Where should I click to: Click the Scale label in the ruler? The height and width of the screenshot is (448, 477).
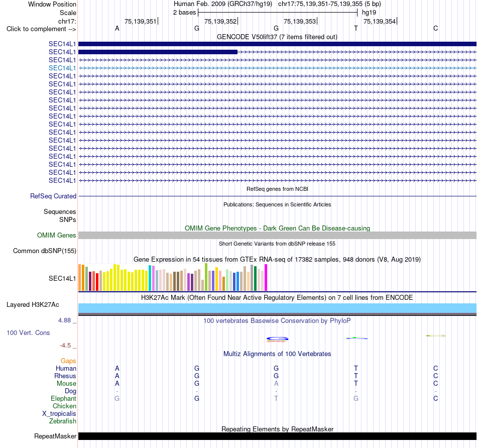pos(68,13)
